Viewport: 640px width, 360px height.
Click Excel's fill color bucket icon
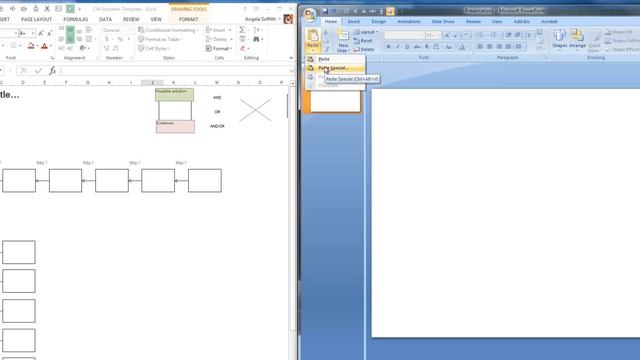tap(31, 46)
